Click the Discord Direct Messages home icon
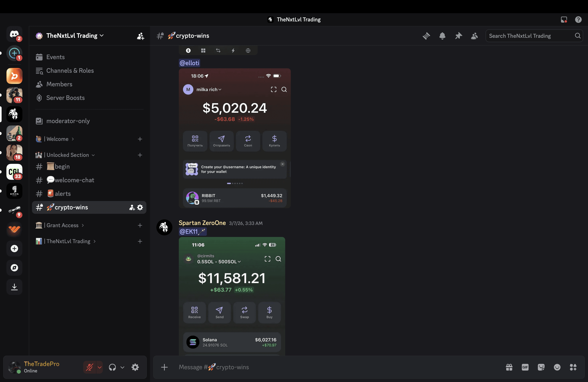The width and height of the screenshot is (588, 382). pos(14,34)
